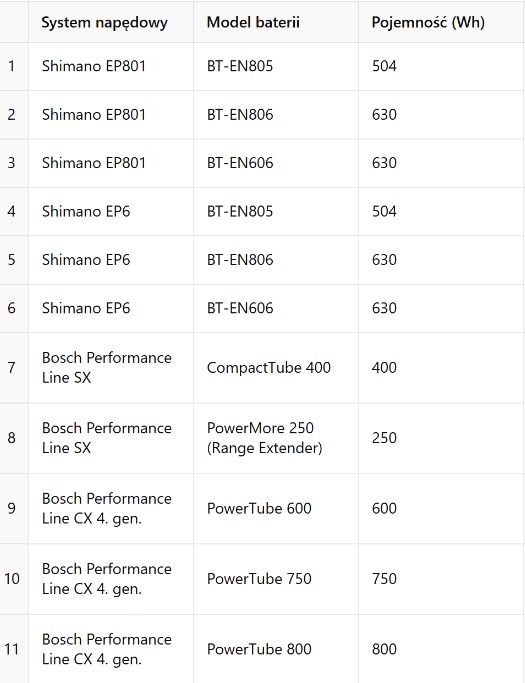525x683 pixels.
Task: Click the PowerTube 600 cell
Action: [x=276, y=509]
